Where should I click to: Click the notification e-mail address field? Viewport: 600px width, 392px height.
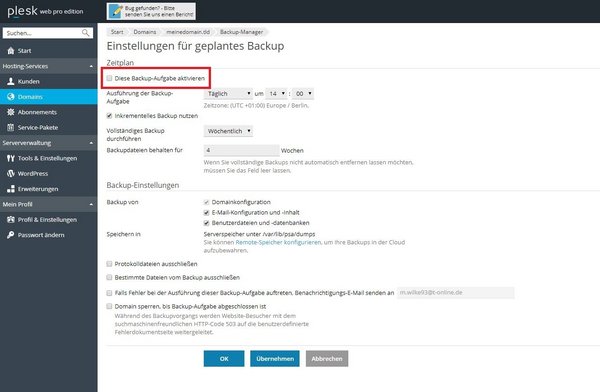coord(456,292)
